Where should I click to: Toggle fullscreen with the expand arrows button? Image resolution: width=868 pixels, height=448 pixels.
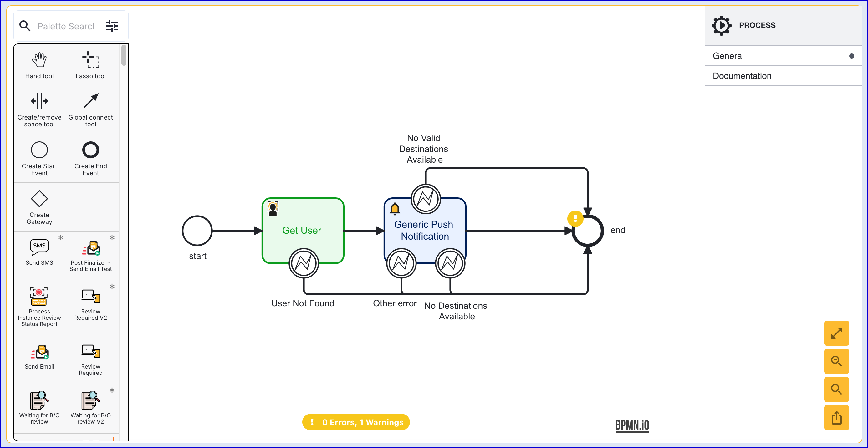(x=836, y=333)
